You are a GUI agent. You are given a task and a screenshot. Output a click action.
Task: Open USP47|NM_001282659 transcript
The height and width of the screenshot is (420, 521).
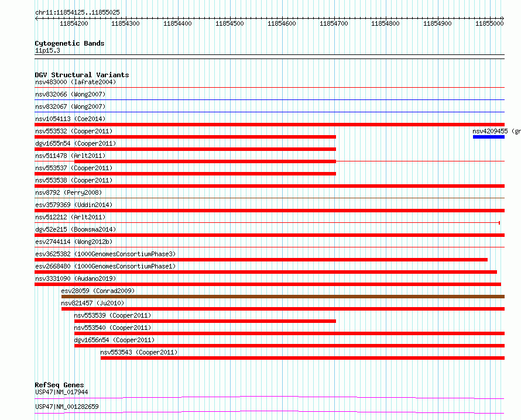(x=67, y=407)
